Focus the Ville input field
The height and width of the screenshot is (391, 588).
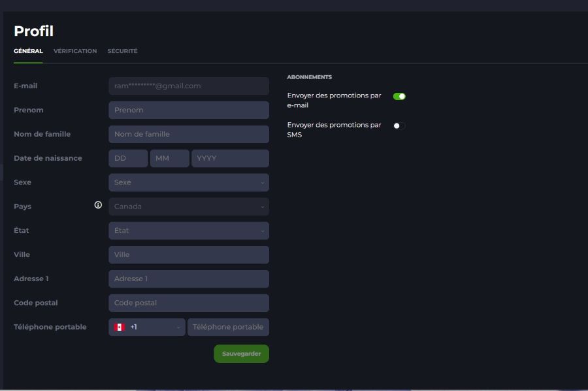point(189,255)
